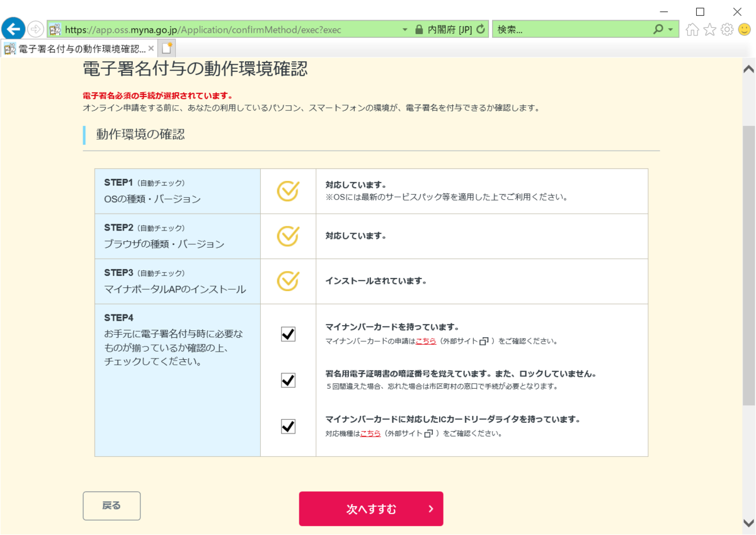Image resolution: width=756 pixels, height=535 pixels.
Task: Open Favorites star icon
Action: pos(710,29)
